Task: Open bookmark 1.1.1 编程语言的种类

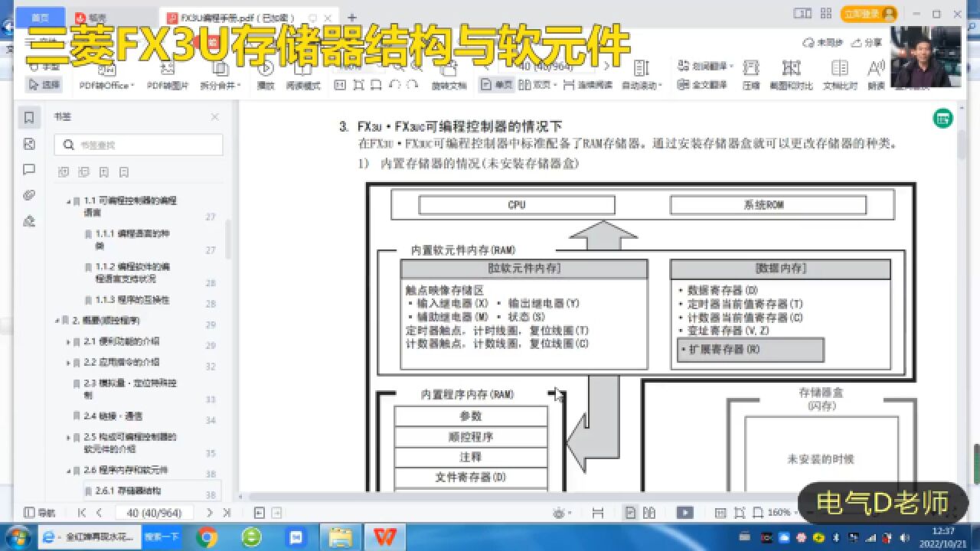Action: point(132,240)
